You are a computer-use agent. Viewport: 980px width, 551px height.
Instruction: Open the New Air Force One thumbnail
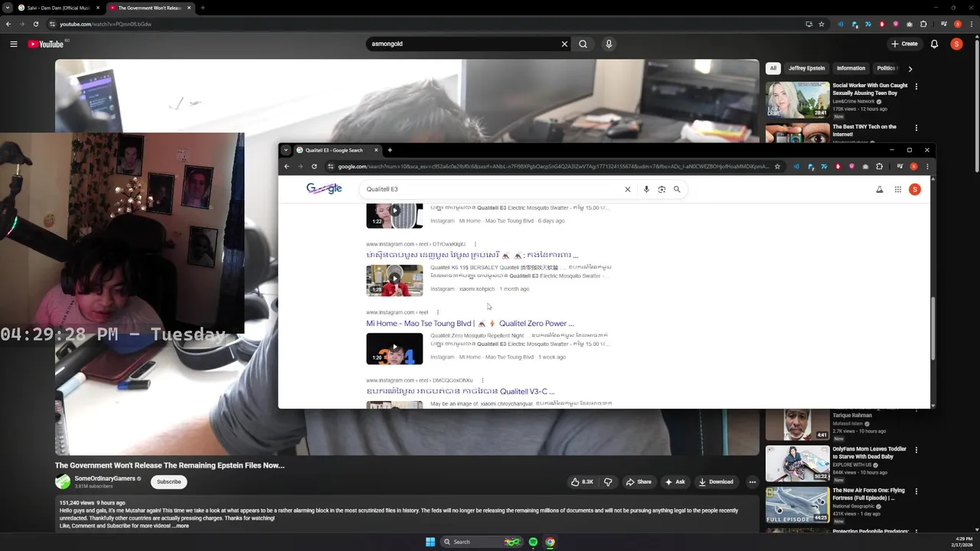(797, 504)
